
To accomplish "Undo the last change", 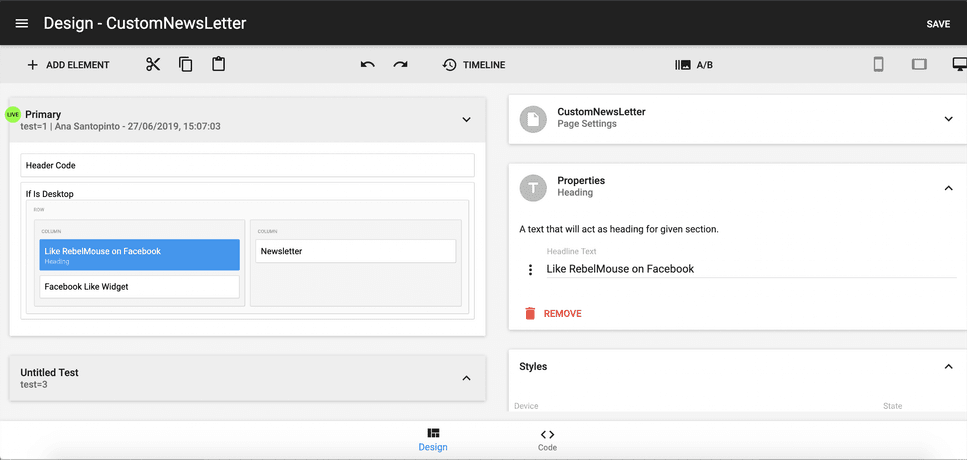I will coord(367,65).
